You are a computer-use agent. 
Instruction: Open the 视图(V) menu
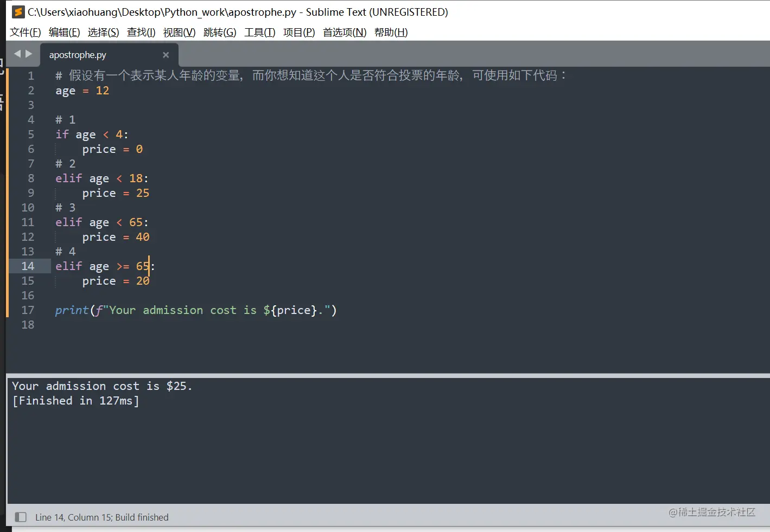coord(180,33)
